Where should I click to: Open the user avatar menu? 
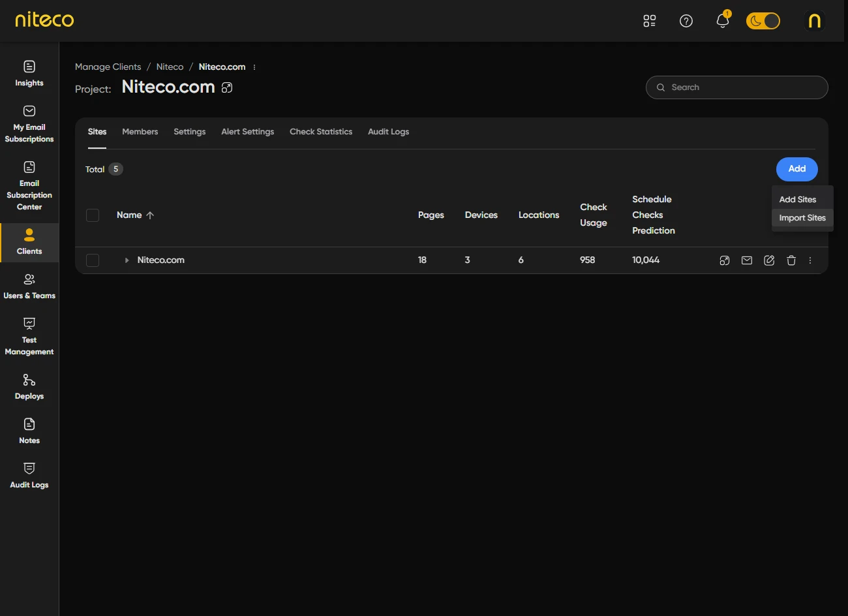pyautogui.click(x=815, y=21)
